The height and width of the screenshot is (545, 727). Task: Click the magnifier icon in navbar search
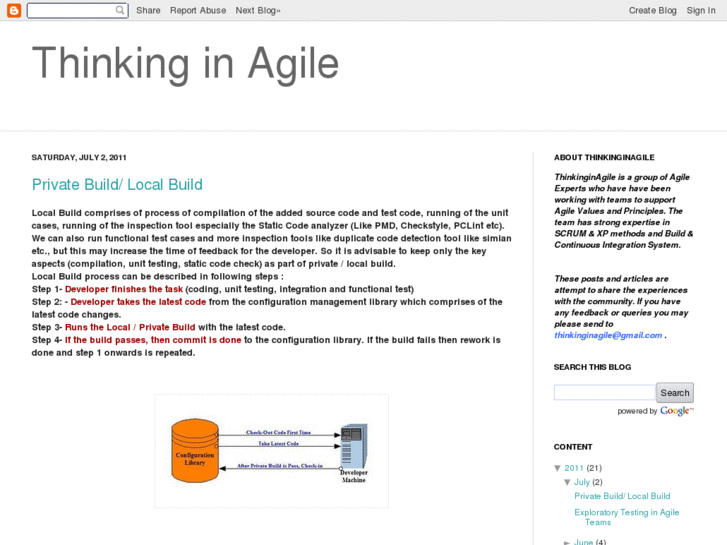[x=120, y=11]
